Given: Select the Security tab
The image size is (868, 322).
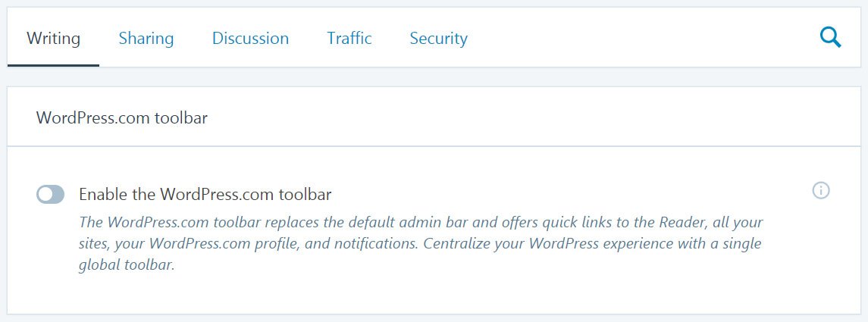Looking at the screenshot, I should [x=438, y=38].
